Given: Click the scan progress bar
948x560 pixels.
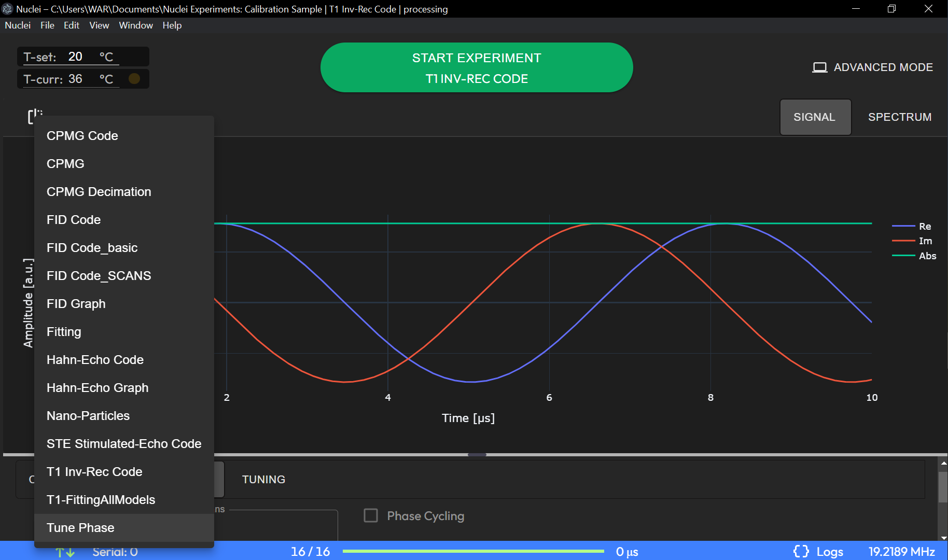Looking at the screenshot, I should click(473, 551).
